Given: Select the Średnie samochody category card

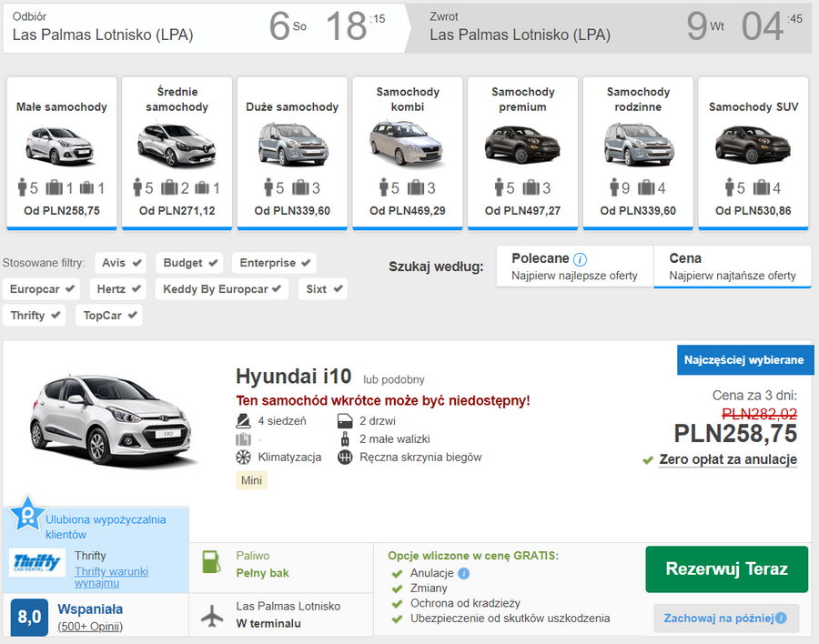Looking at the screenshot, I should (x=177, y=153).
